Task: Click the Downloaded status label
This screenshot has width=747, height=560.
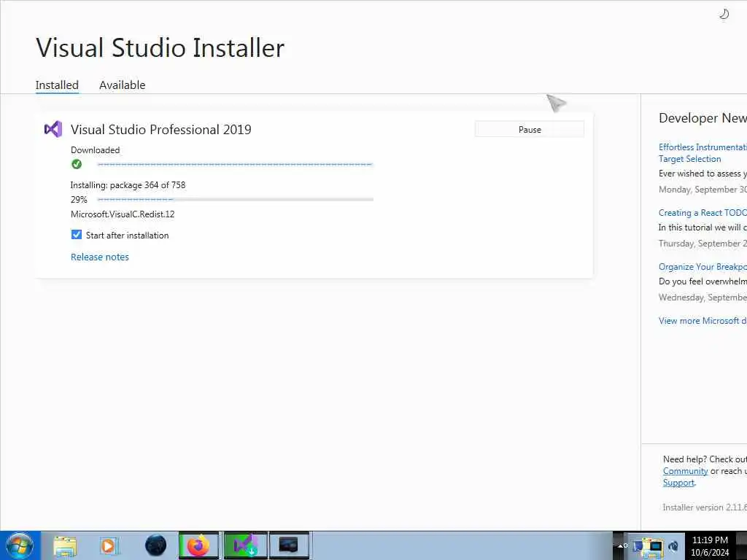Action: pos(96,150)
